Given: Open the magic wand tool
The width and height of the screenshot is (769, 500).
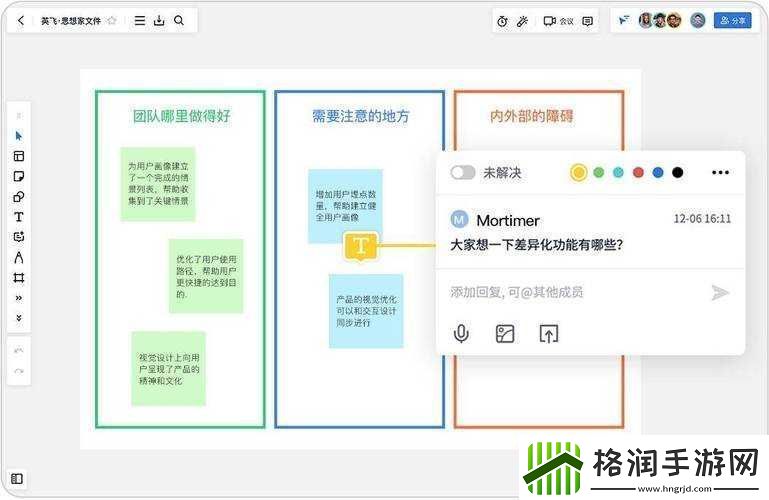Looking at the screenshot, I should pyautogui.click(x=522, y=21).
